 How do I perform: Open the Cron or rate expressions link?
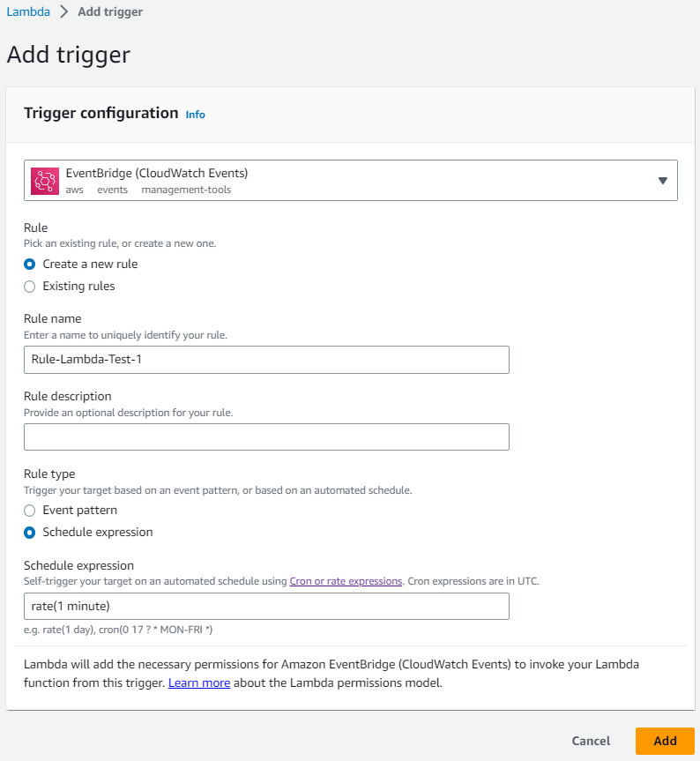tap(346, 581)
